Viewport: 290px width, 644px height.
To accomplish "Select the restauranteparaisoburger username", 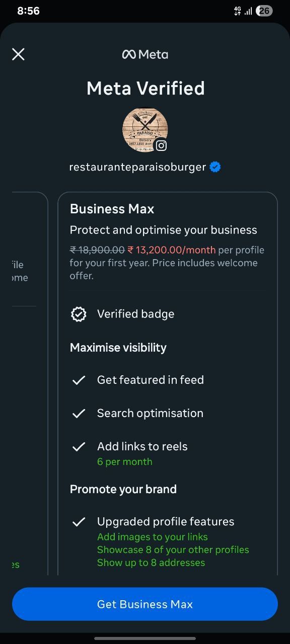I will point(137,167).
